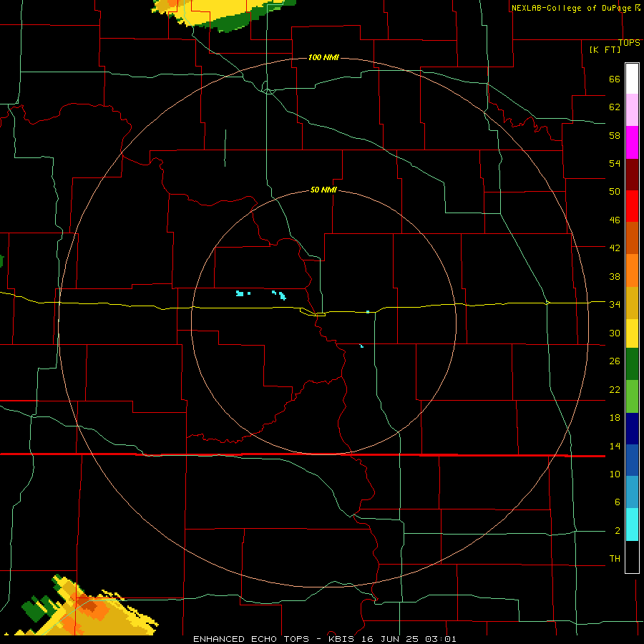Click the light pink legend swatch

(x=632, y=109)
